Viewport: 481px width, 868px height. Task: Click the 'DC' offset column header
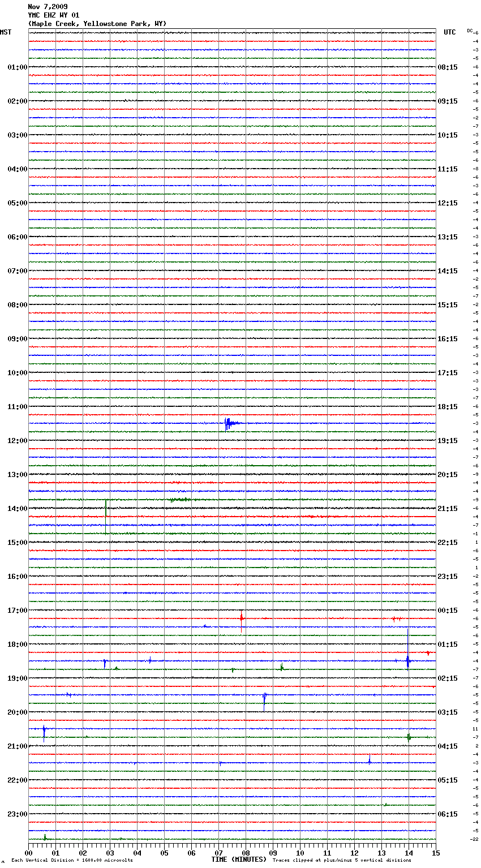(470, 31)
